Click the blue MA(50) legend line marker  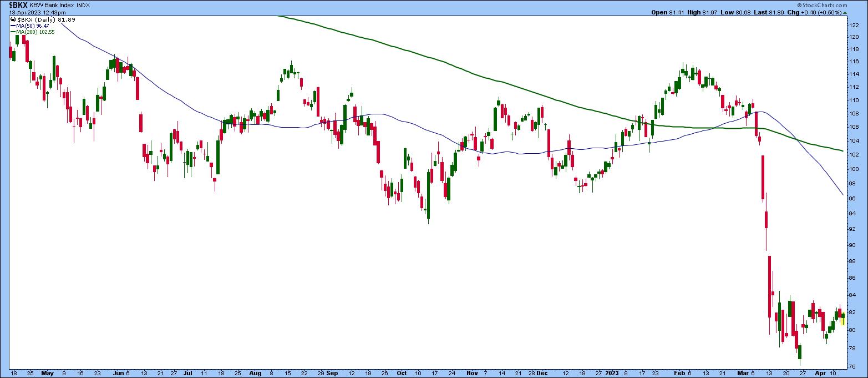point(13,26)
